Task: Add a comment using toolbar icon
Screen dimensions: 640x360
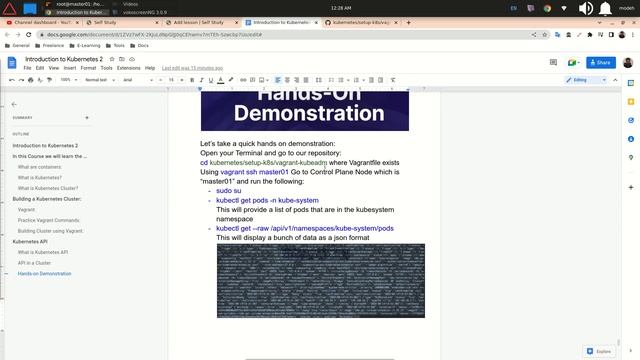Action: pos(252,80)
